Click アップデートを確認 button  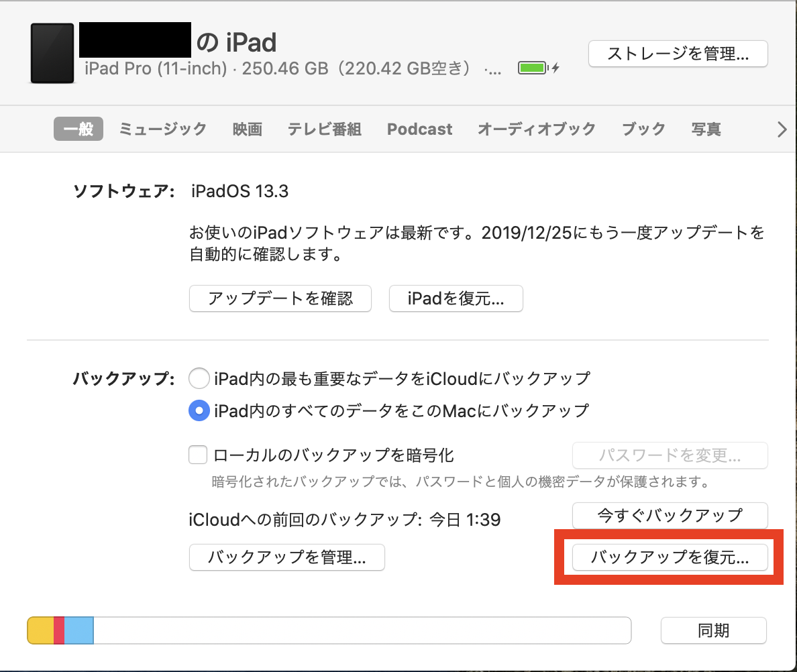(x=280, y=298)
